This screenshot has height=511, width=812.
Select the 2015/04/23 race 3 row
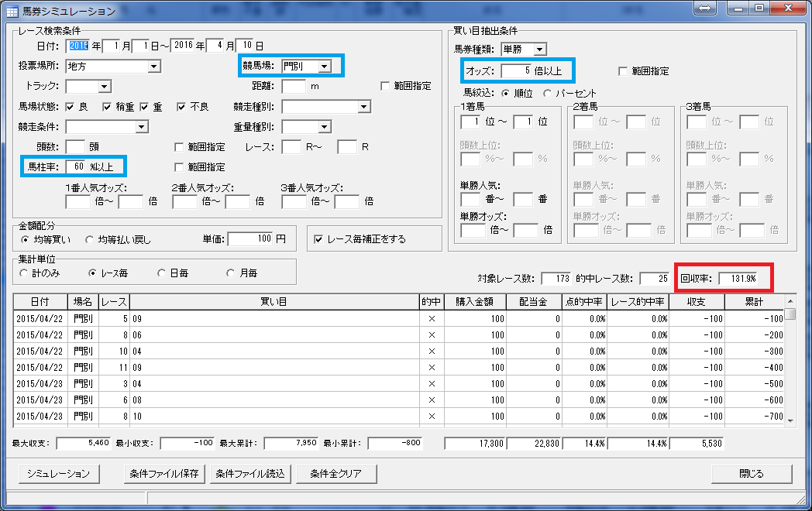[399, 384]
